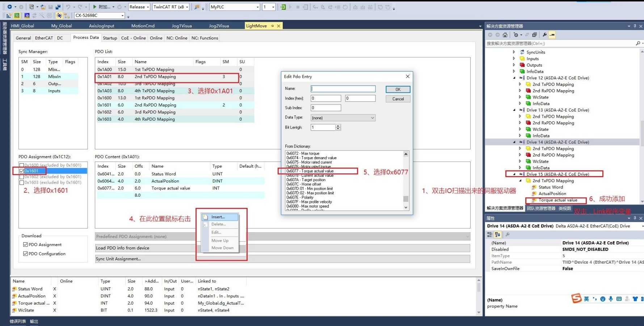Screen dimensions: 644x326
Task: Click the green PLC login icon
Action: 283,7
